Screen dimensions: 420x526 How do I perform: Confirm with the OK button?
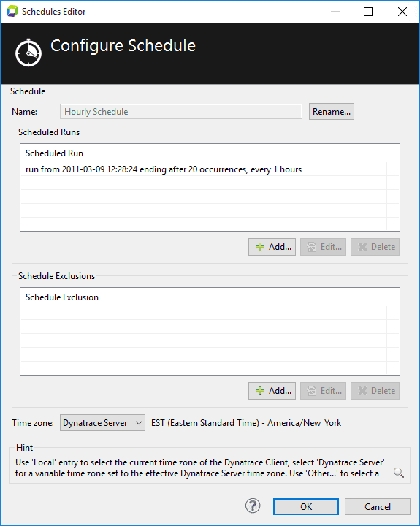click(x=305, y=506)
